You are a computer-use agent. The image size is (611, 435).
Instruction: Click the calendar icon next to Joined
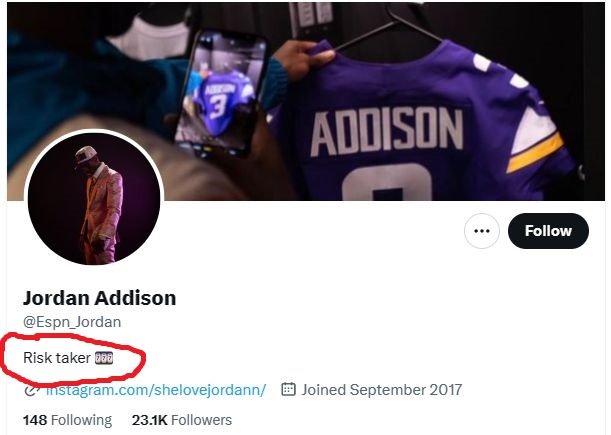pos(288,389)
